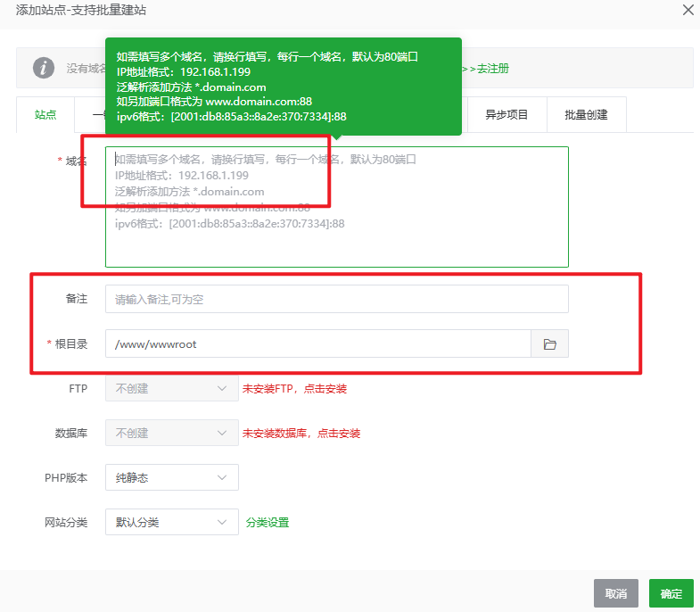This screenshot has width=700, height=612.
Task: Open 分类设置 category settings link
Action: pyautogui.click(x=268, y=522)
